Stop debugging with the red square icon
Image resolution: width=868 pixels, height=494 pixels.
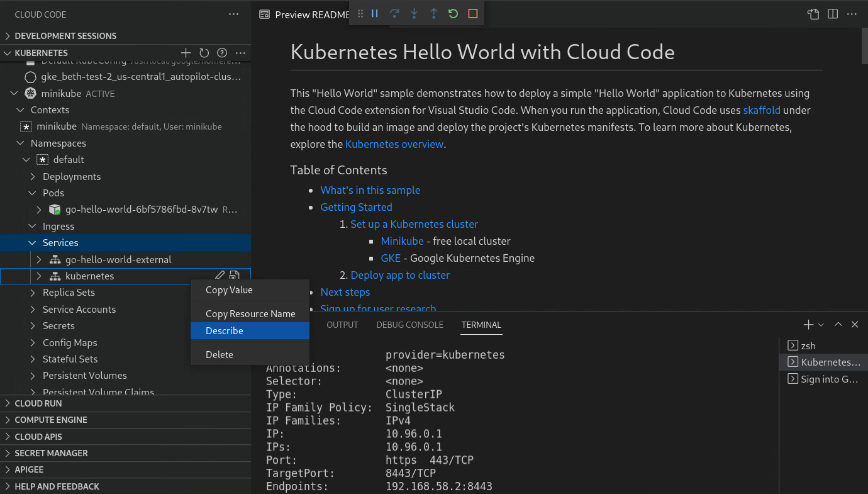click(472, 13)
